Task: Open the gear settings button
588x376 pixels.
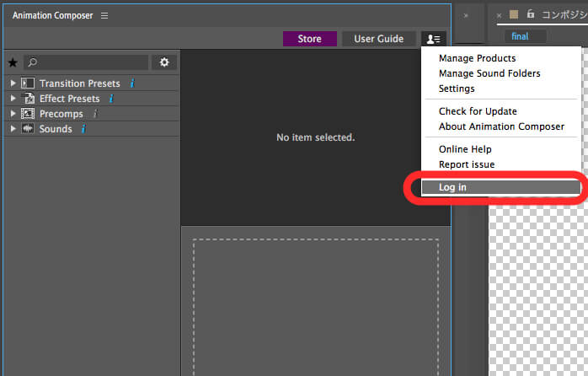Action: (164, 62)
